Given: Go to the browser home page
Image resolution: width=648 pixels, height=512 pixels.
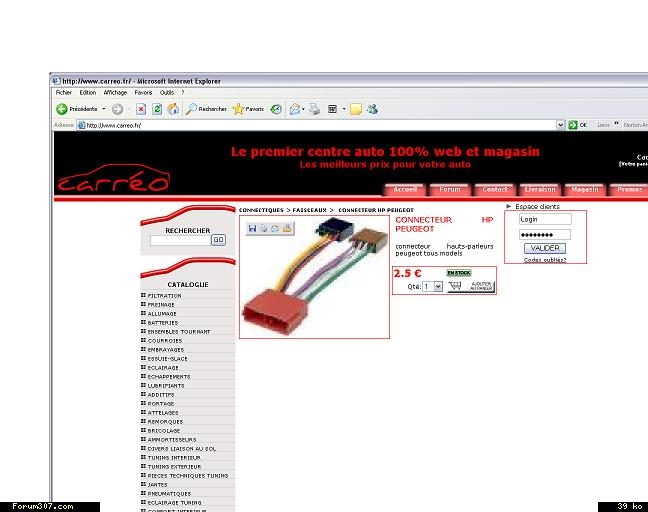Looking at the screenshot, I should coord(173,109).
